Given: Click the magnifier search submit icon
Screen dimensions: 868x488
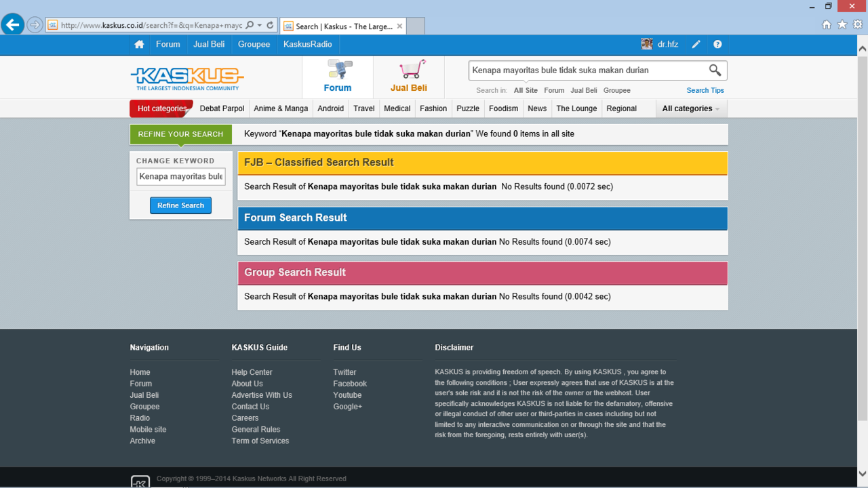Looking at the screenshot, I should [715, 70].
